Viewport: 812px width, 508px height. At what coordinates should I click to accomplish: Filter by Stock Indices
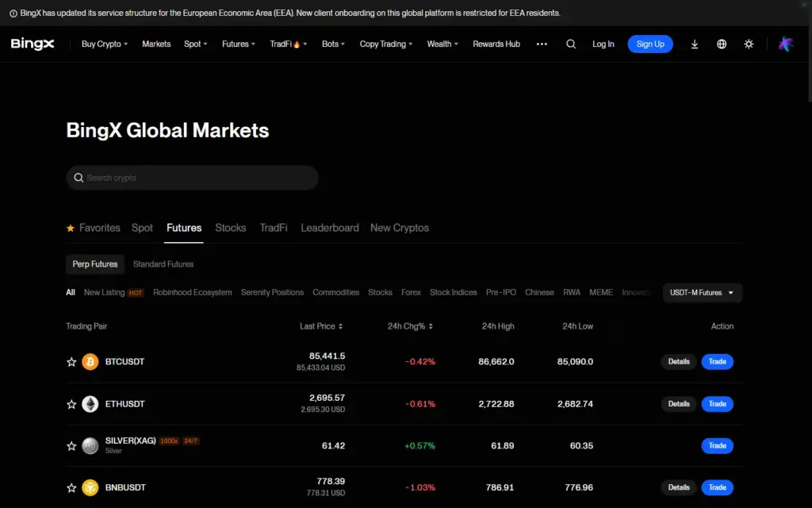click(453, 293)
